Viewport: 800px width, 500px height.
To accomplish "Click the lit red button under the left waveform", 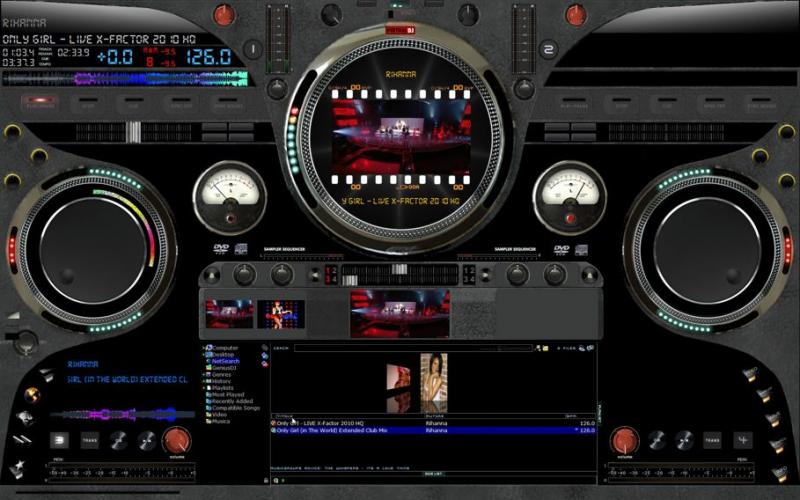I will 40,102.
